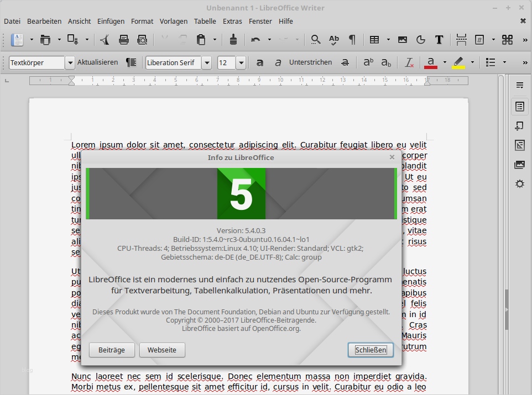Open the Vorlagen menu
Screen dimensions: 532x395
(174, 22)
